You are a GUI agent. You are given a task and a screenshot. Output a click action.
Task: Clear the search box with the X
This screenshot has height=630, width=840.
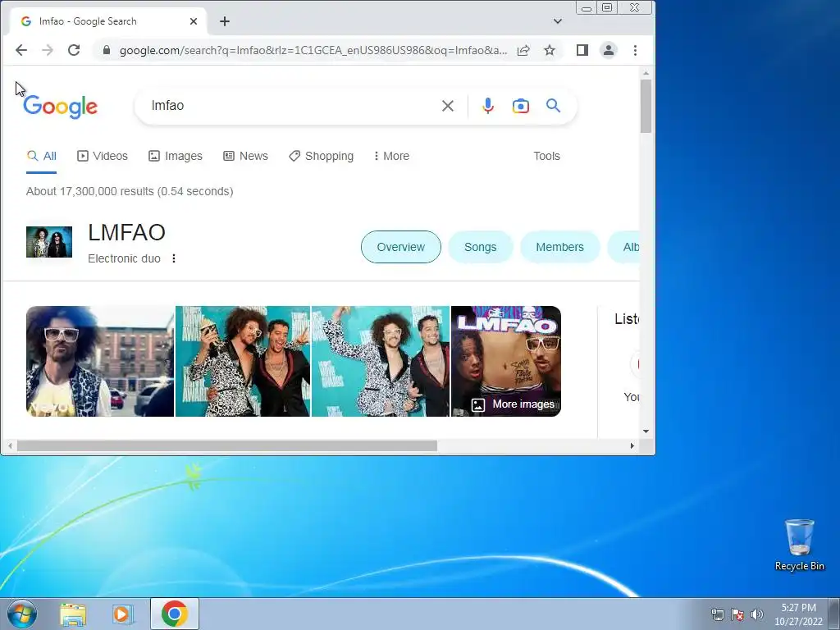click(448, 106)
